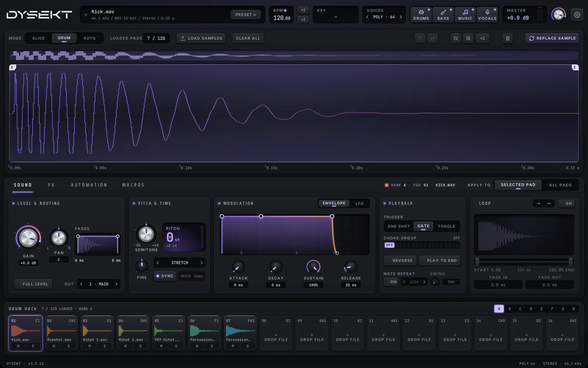
Task: Mute the Kick.wav pad
Action: pos(18,346)
